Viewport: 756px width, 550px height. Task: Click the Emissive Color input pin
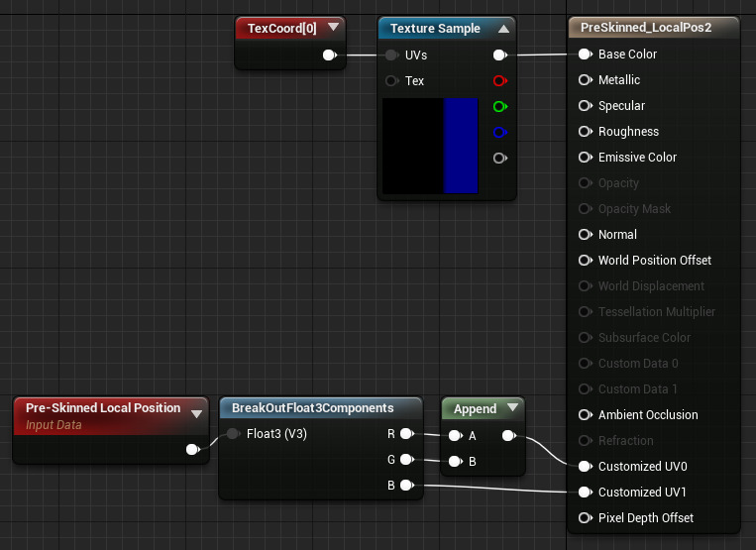585,158
